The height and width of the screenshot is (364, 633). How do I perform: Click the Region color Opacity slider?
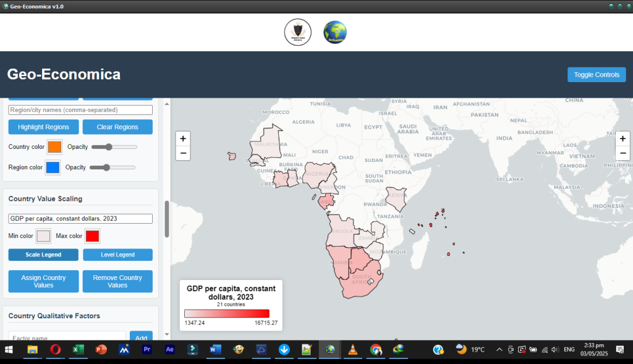pos(113,167)
